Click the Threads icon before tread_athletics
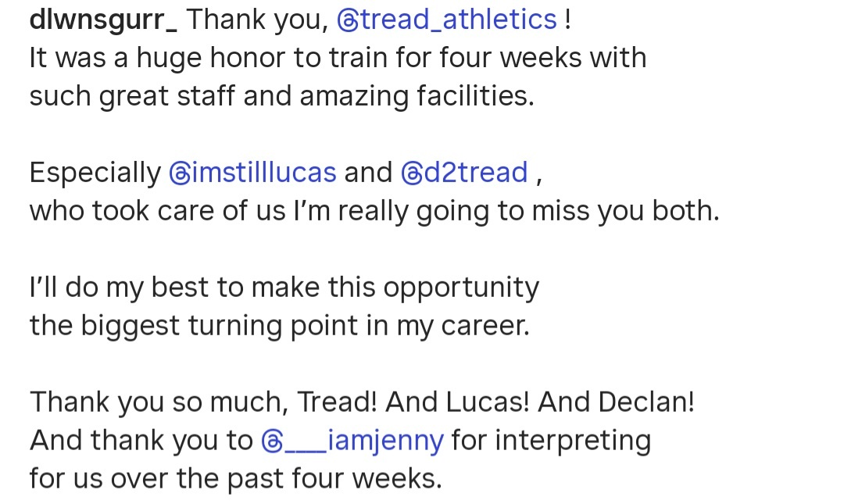This screenshot has width=844, height=504. coord(348,20)
